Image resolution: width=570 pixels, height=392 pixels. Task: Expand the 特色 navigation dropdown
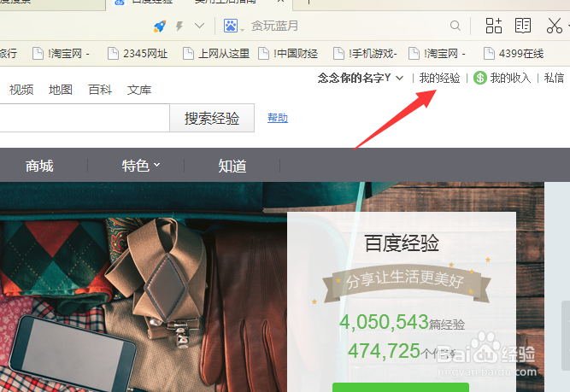pyautogui.click(x=141, y=166)
